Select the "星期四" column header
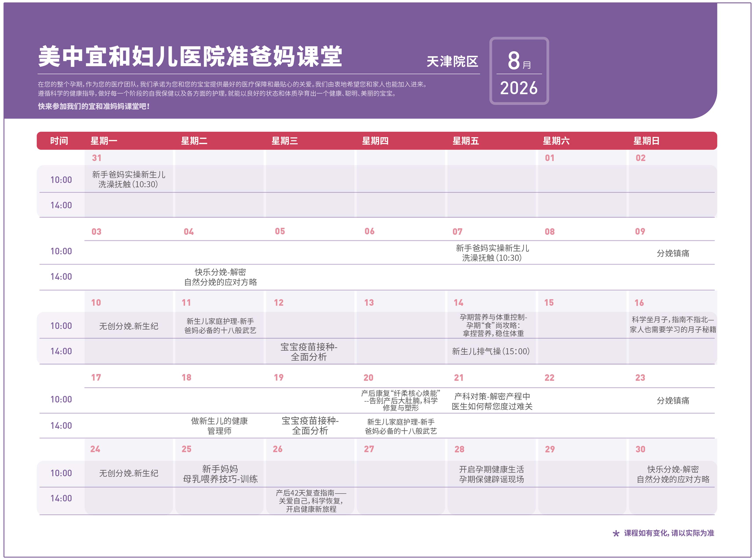This screenshot has height=560, width=755. (375, 141)
